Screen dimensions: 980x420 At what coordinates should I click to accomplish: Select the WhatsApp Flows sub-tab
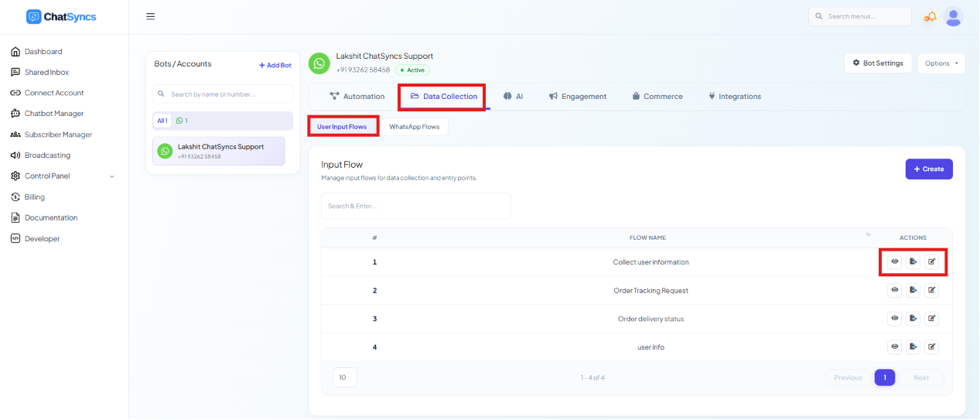click(x=414, y=126)
